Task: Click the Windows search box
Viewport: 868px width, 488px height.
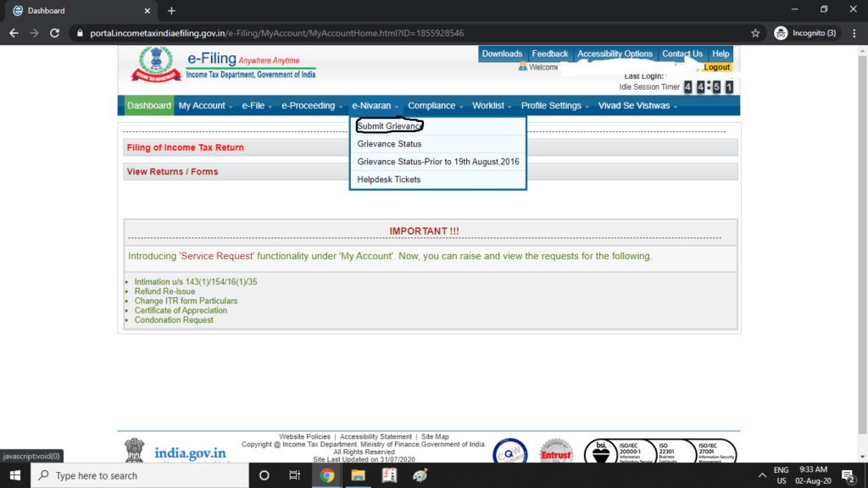Action: (140, 475)
